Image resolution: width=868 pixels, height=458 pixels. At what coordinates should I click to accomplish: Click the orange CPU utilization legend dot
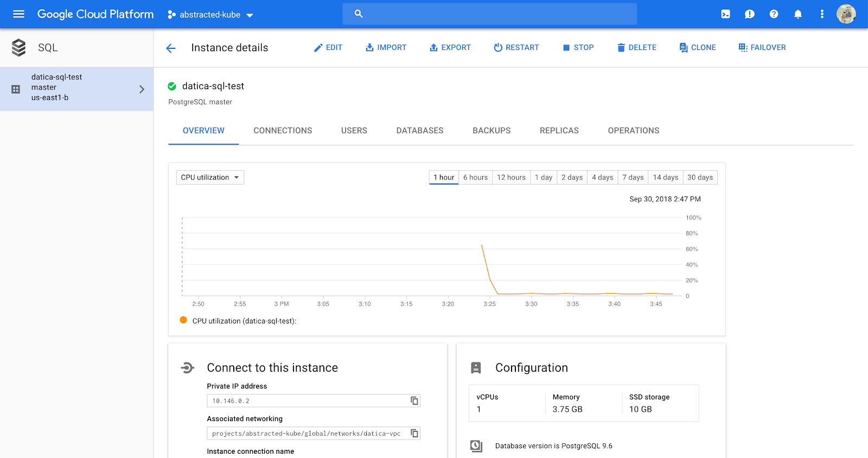(183, 320)
